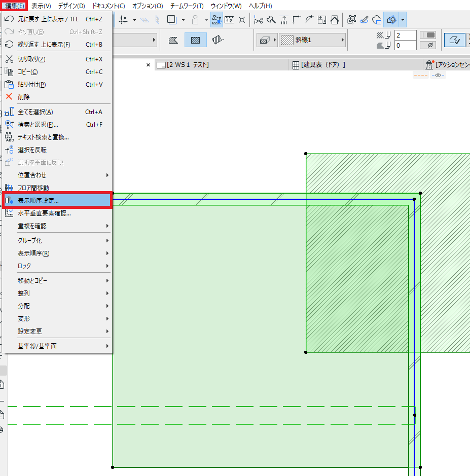Screen dimensions: 470x476
Task: Toggle the guide lines snapping button
Action: click(217, 20)
